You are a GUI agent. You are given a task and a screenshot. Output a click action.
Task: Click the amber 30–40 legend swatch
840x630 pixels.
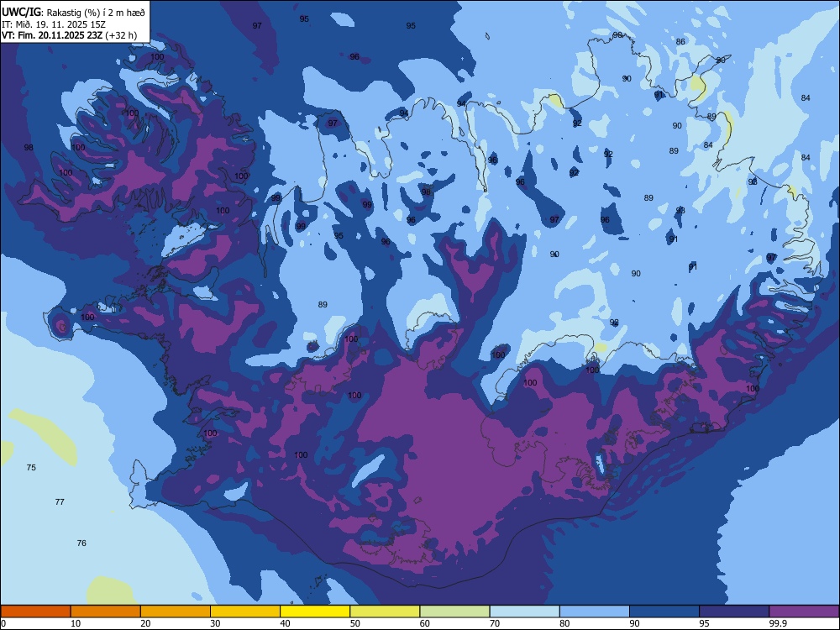coord(245,612)
